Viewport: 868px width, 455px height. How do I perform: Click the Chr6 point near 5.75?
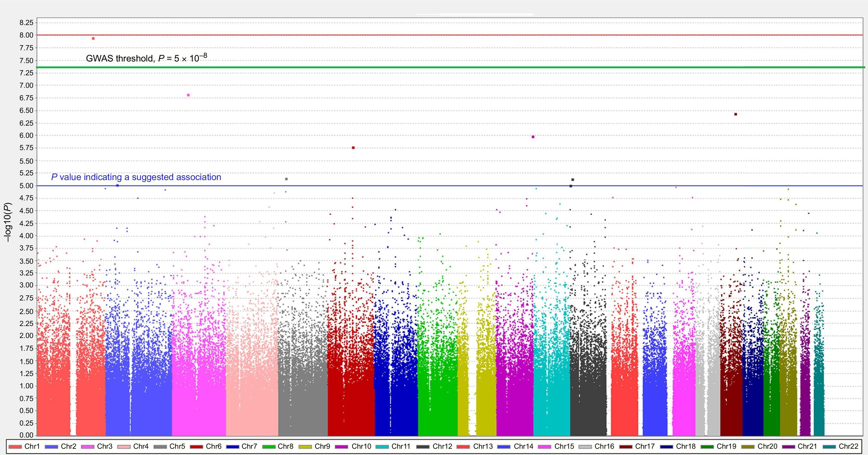[x=353, y=148]
